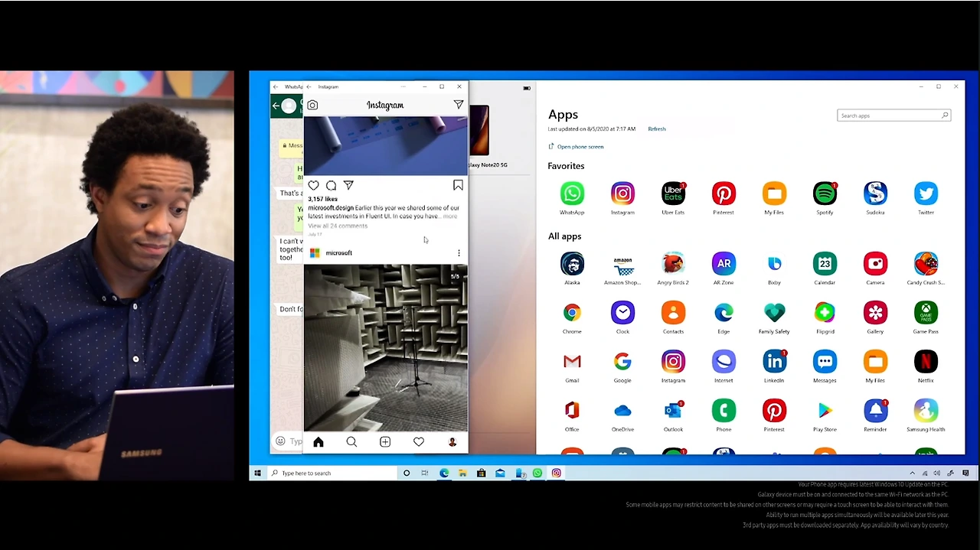Click the taskbar search box
The width and height of the screenshot is (980, 550).
pyautogui.click(x=333, y=474)
